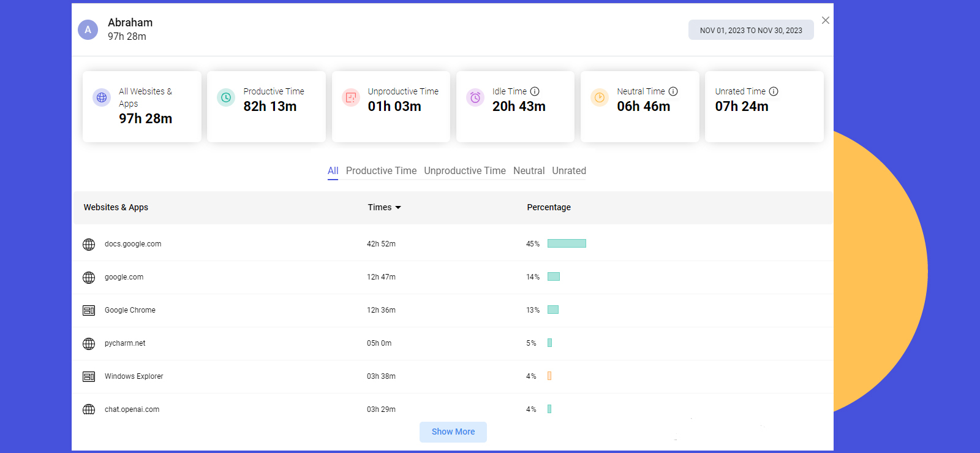Screen dimensions: 980x453
Task: Close the Abraham details dialog
Action: tap(826, 20)
